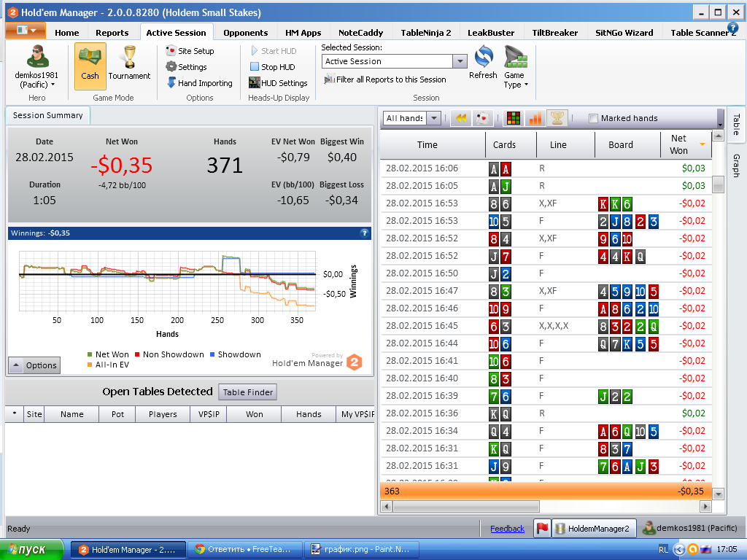Refresh the session data
Screen dimensions: 747x560
(x=483, y=63)
